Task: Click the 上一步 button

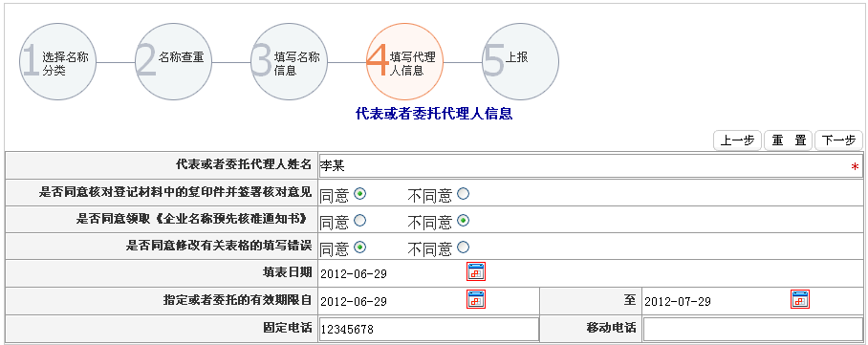Action: [x=737, y=140]
